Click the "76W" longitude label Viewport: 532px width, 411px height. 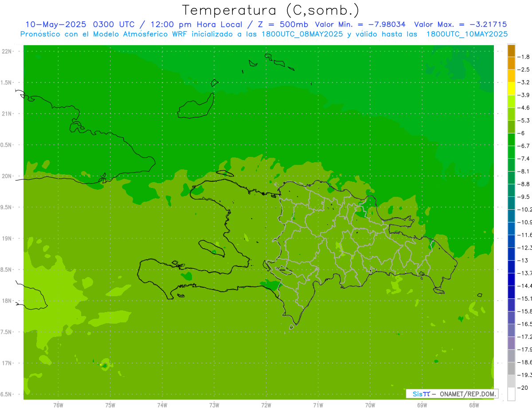pos(58,405)
